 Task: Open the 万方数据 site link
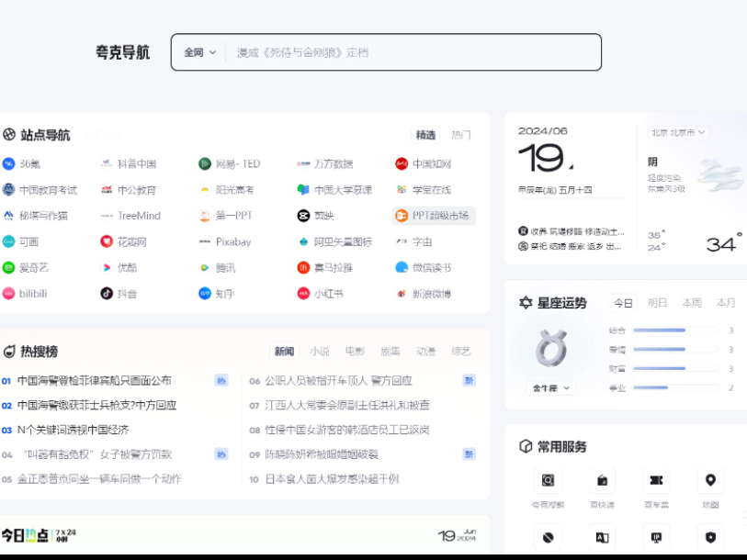coord(333,163)
